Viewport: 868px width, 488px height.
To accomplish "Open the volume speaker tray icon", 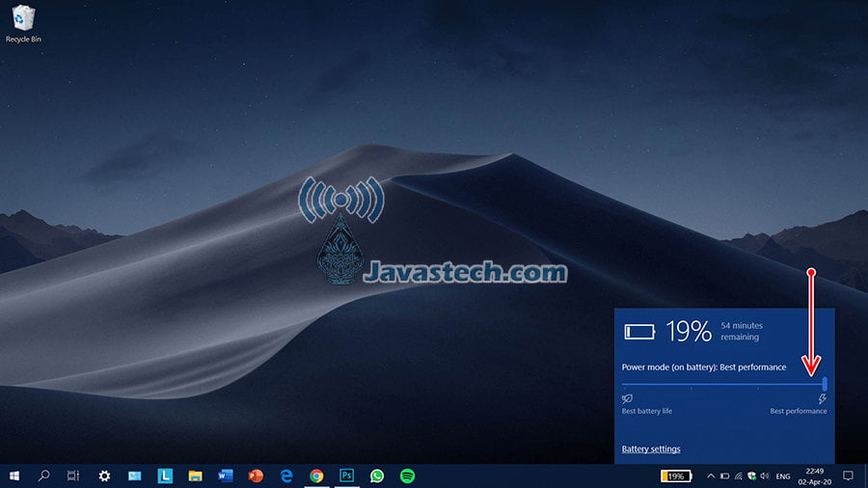I will tap(765, 475).
